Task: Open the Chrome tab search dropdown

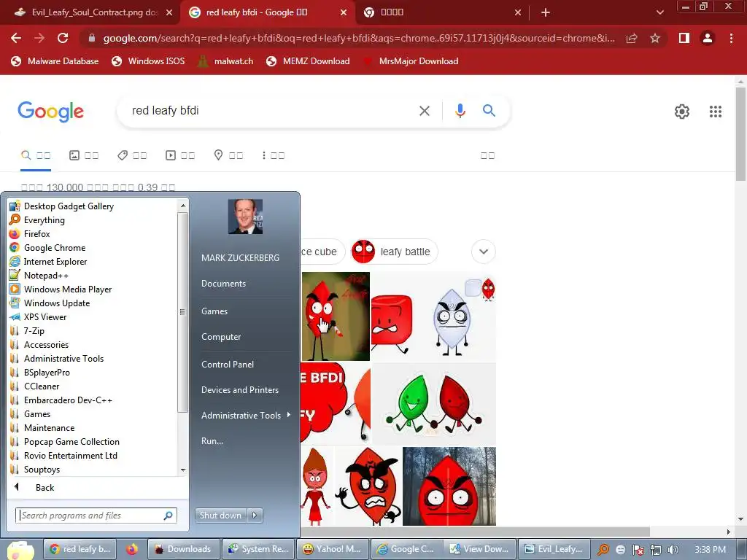Action: (x=659, y=12)
